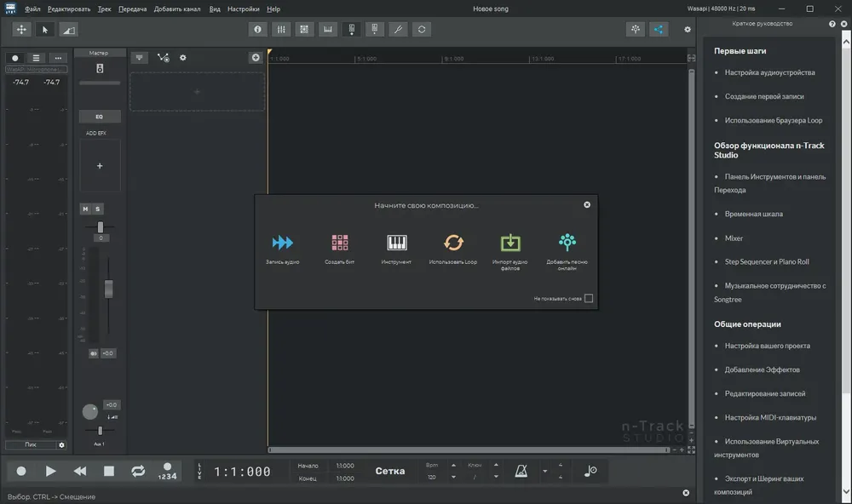Image resolution: width=852 pixels, height=504 pixels.
Task: Select the Создать бит grid icon
Action: pos(340,243)
